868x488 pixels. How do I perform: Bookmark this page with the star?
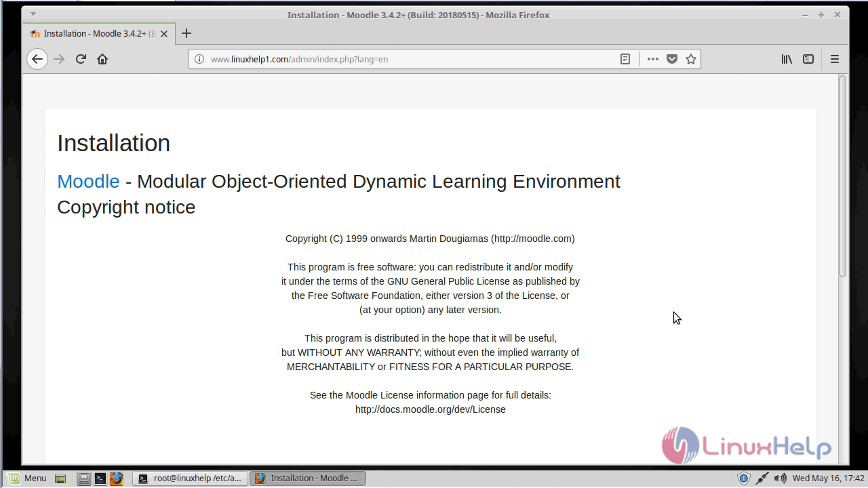[x=691, y=59]
